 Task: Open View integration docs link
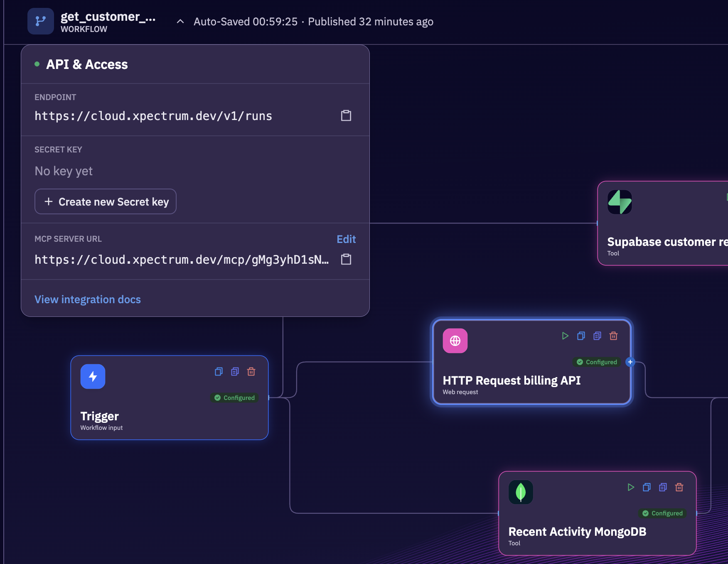(88, 299)
